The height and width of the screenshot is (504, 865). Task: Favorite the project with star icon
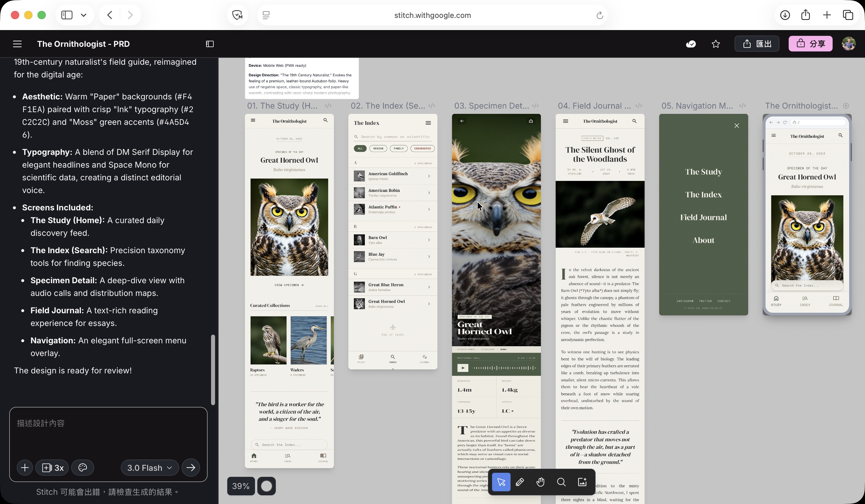716,44
